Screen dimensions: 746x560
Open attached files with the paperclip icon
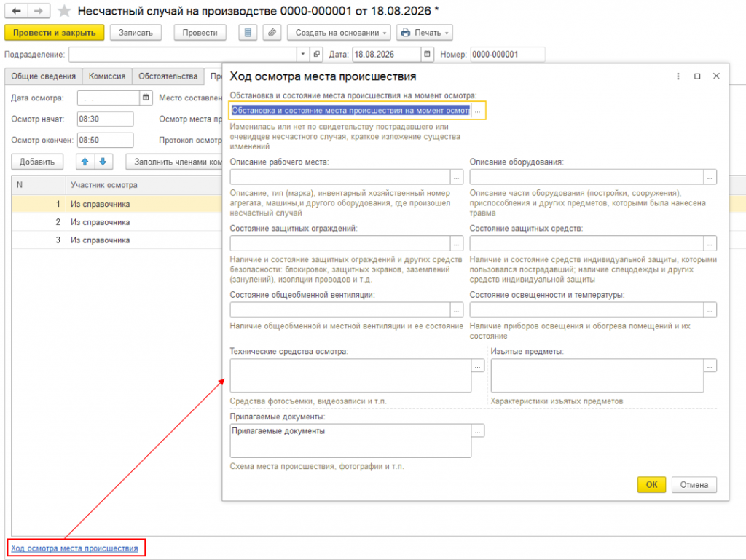[x=272, y=33]
